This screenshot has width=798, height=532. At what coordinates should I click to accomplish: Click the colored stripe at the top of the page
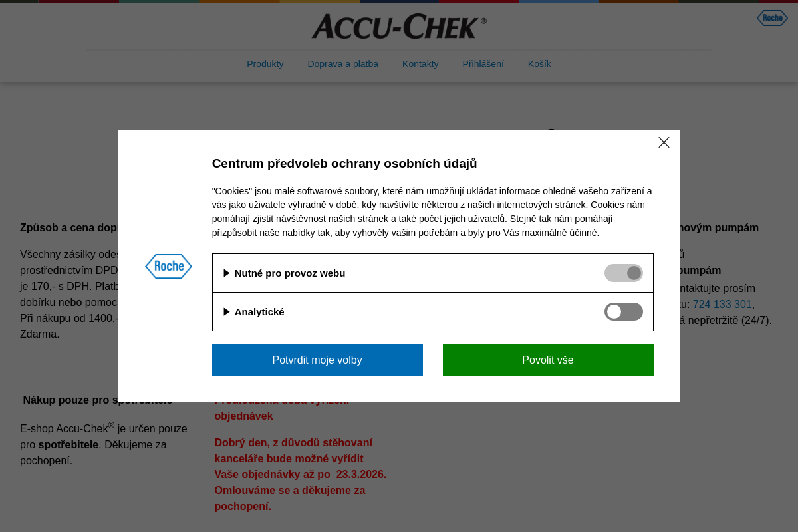point(399,3)
